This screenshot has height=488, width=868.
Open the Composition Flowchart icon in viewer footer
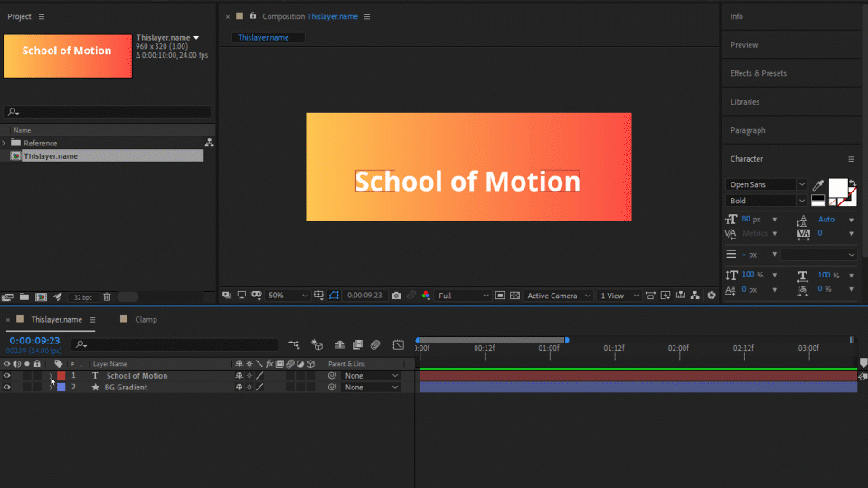point(694,296)
